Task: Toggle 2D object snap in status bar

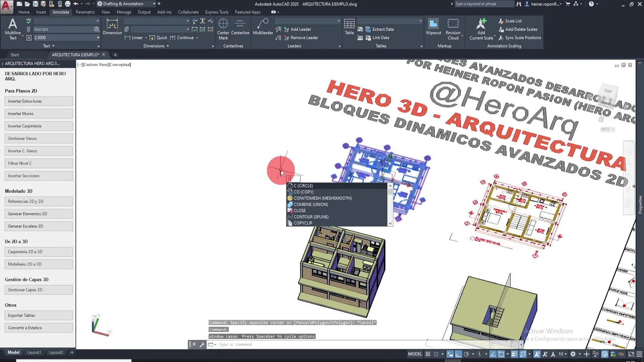Action: (x=501, y=354)
